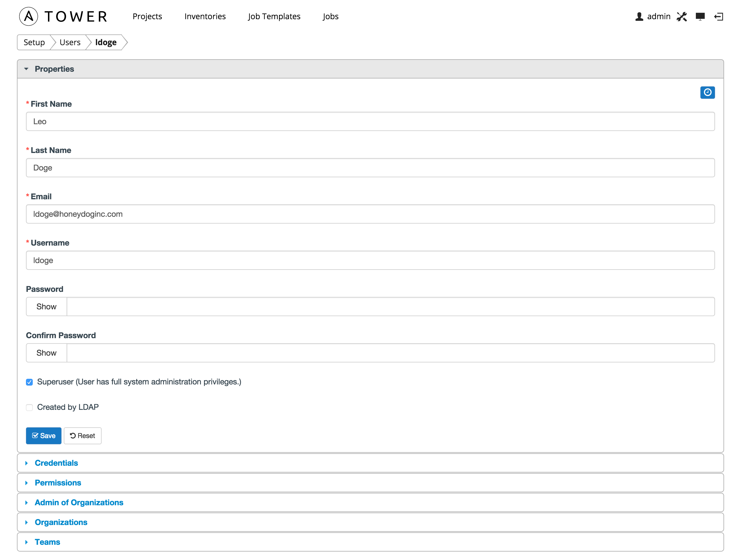Open the Projects menu item

coord(148,16)
